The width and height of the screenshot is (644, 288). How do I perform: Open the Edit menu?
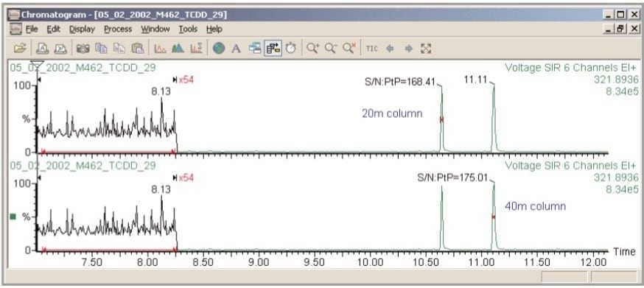point(53,29)
